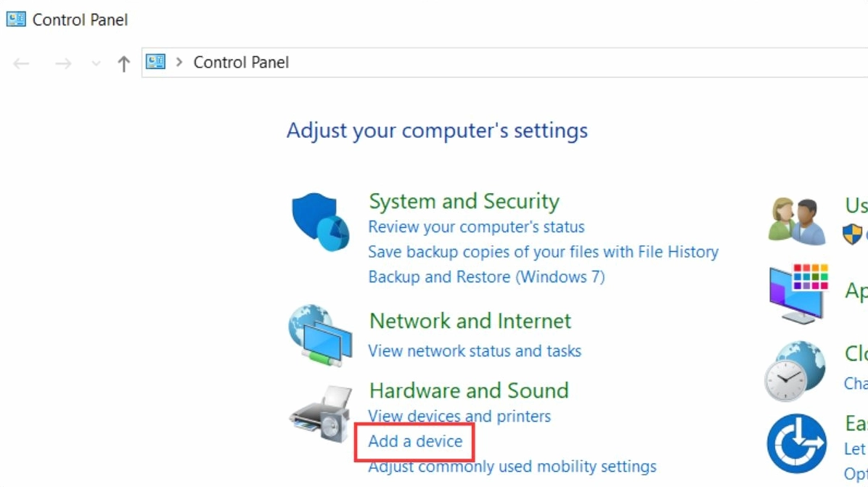Viewport: 868px width, 487px height.
Task: Click Review your computer's status
Action: (477, 226)
